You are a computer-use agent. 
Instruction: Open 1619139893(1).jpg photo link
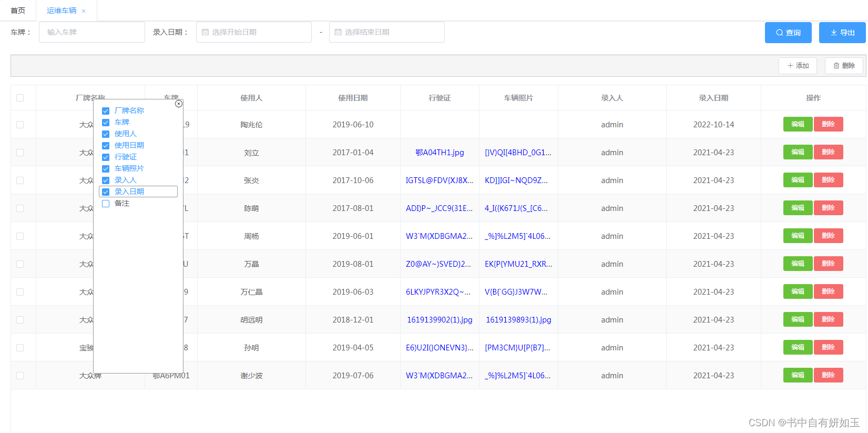(518, 320)
